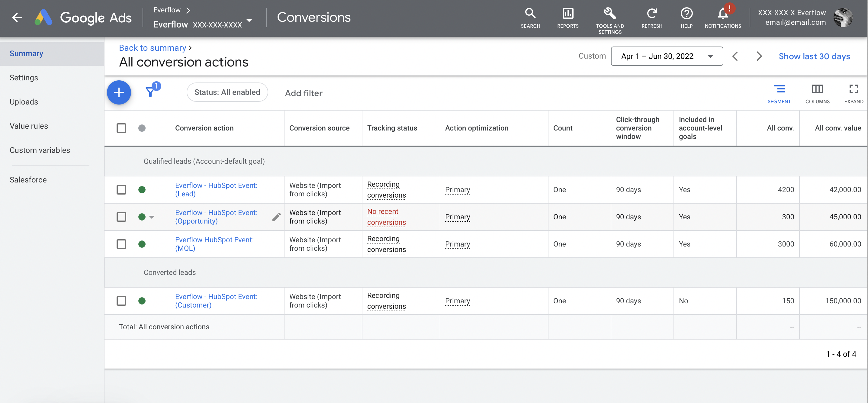The height and width of the screenshot is (403, 868).
Task: Click the Count column header
Action: pyautogui.click(x=563, y=128)
